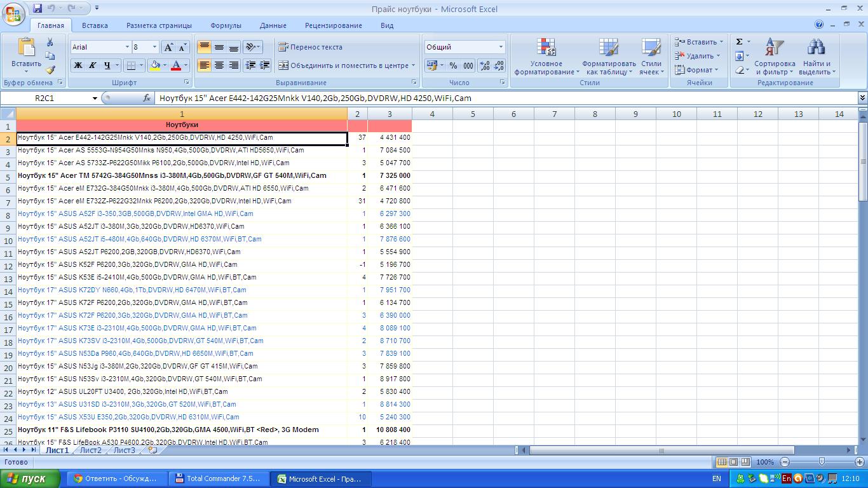Image resolution: width=868 pixels, height=488 pixels.
Task: Expand the formula bar
Action: [862, 98]
